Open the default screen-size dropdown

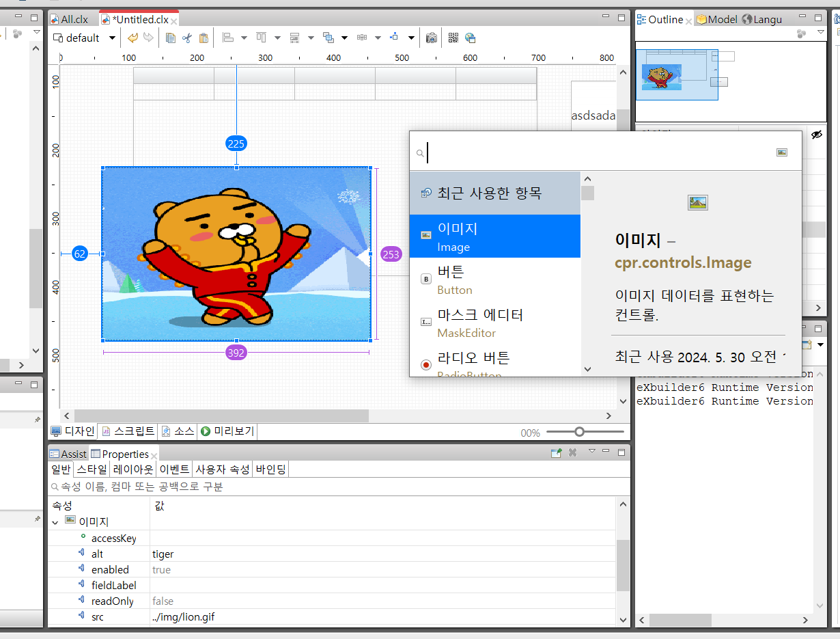click(112, 38)
